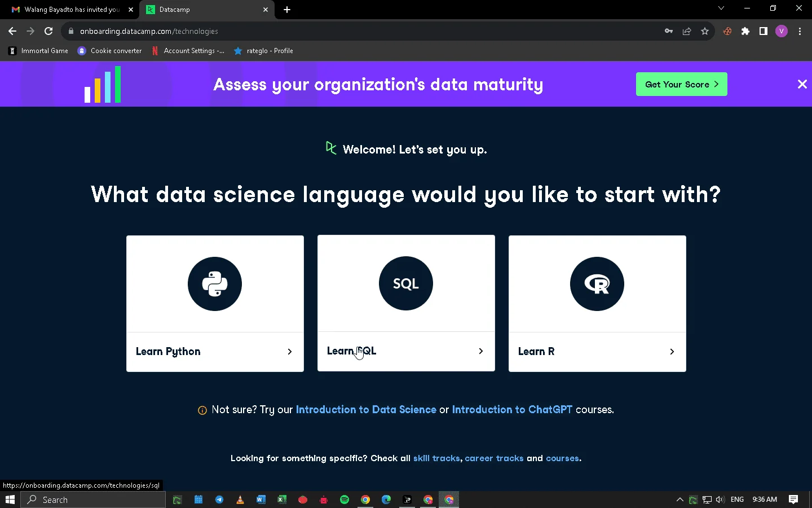The image size is (812, 508).
Task: Open the notification center icon
Action: 793,500
